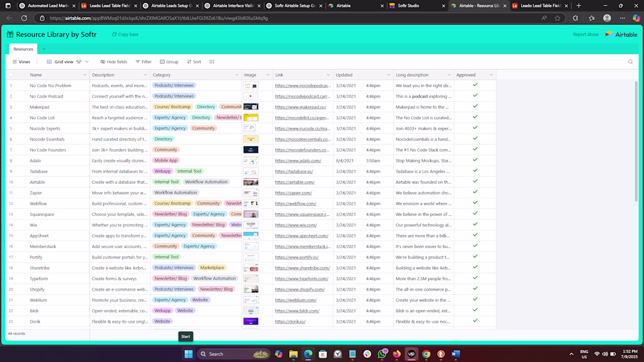644x362 pixels.
Task: Click Hide fields button
Action: [x=114, y=61]
